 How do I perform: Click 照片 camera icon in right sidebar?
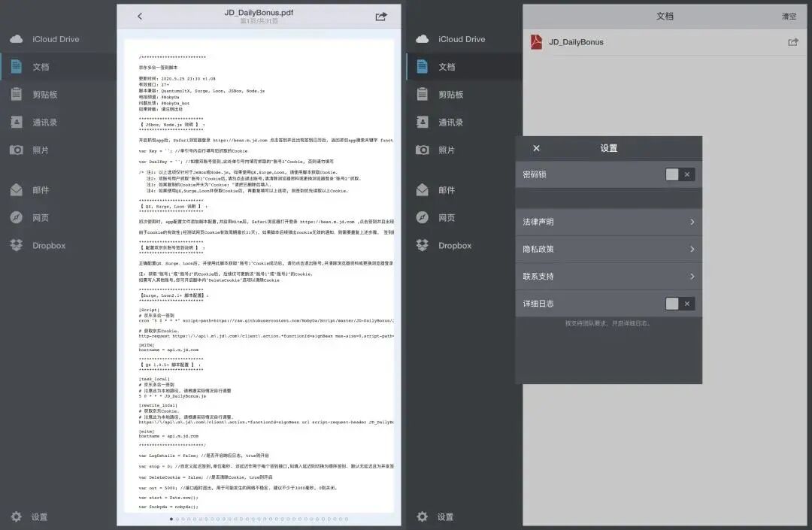[x=423, y=150]
